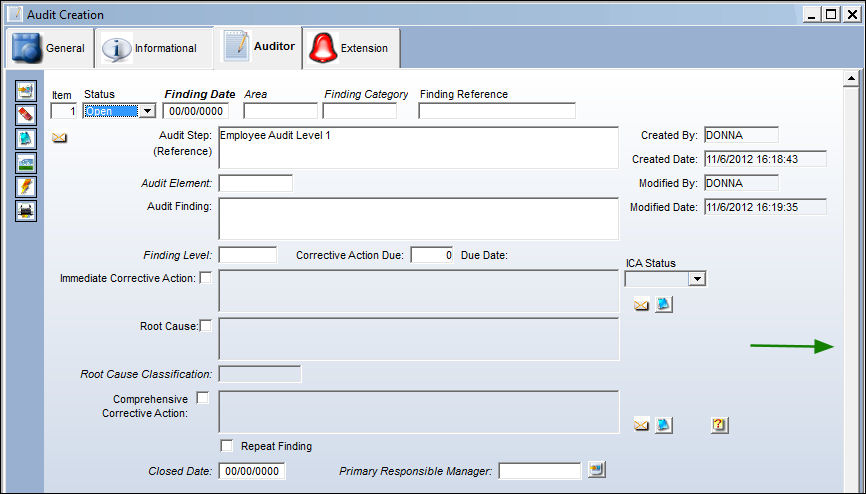Click envelope icon beside Comprehensive Corrective Action

pos(641,425)
